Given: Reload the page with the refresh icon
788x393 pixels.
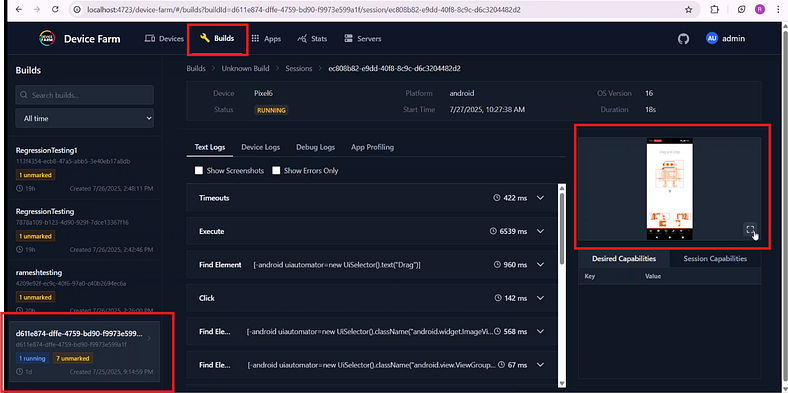Looking at the screenshot, I should click(x=55, y=10).
